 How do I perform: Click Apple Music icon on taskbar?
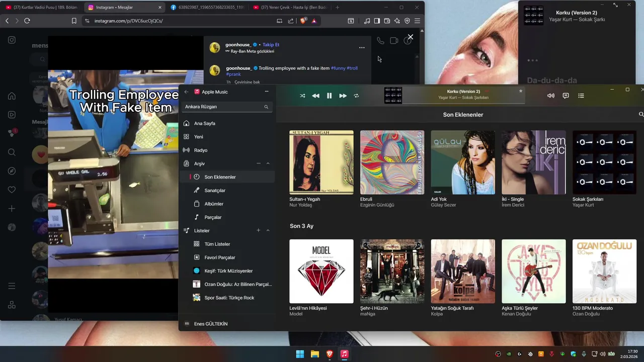[344, 354]
